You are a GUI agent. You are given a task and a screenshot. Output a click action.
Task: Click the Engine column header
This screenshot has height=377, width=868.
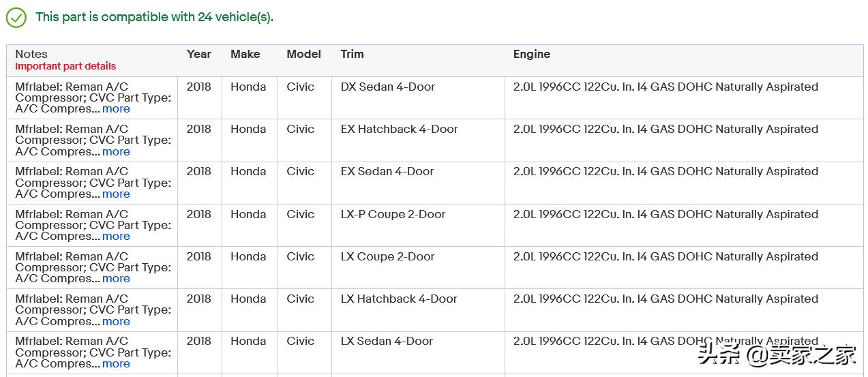(x=531, y=54)
